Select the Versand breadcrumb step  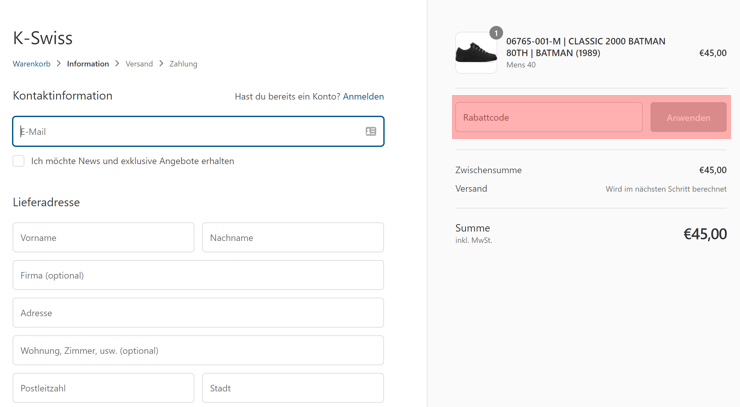tap(139, 64)
